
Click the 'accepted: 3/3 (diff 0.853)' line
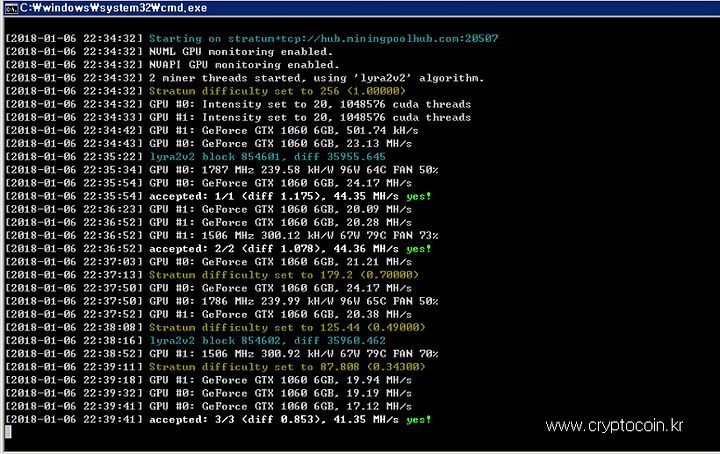[218, 420]
